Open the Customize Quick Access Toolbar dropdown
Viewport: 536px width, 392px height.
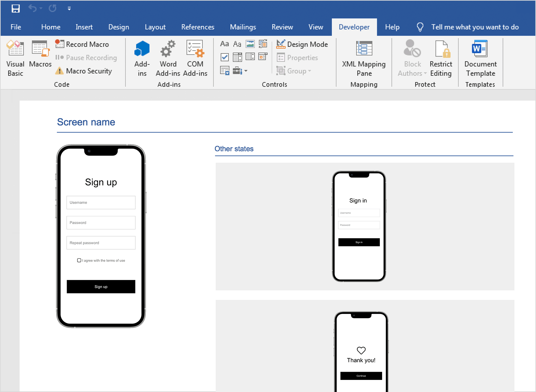tap(69, 9)
